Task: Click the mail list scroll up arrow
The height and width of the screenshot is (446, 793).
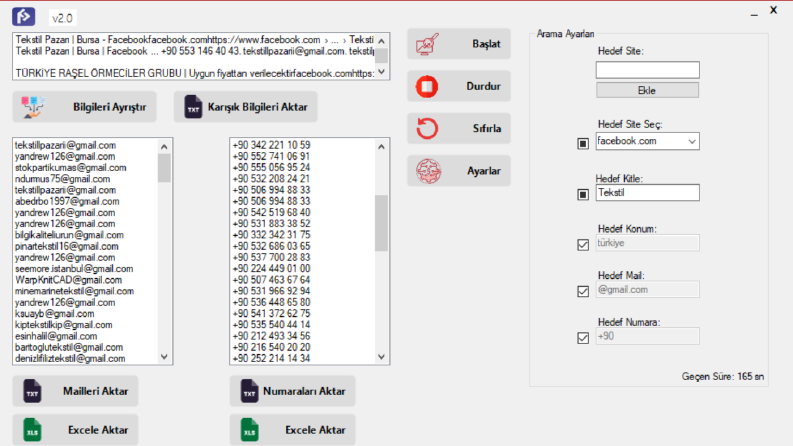Action: point(164,147)
